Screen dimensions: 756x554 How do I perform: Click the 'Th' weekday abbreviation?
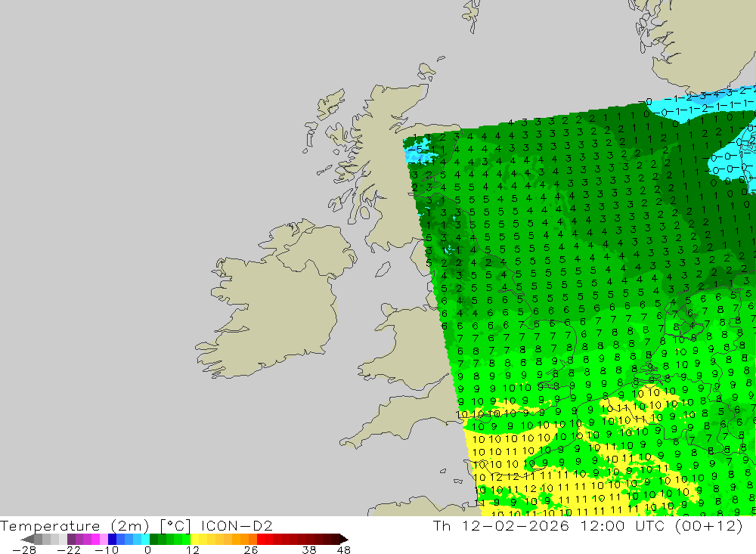[x=442, y=525]
